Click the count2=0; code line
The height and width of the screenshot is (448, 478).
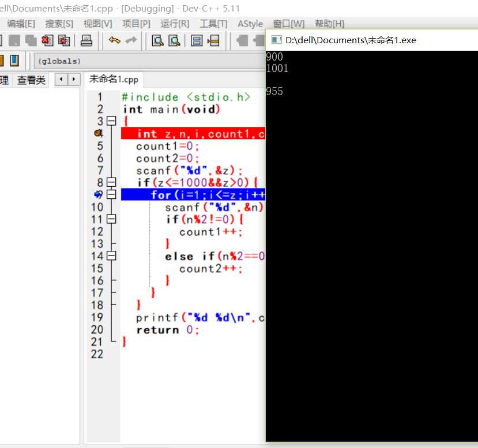(168, 158)
